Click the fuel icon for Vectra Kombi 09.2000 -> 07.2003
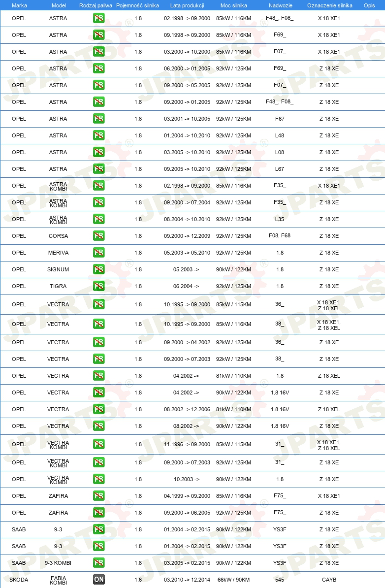The width and height of the screenshot is (385, 588). tap(99, 462)
